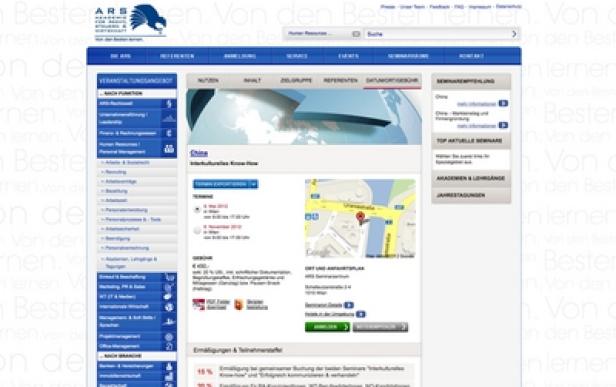The image size is (616, 387).
Task: Select the paragraph icon beside ARS-Rechtsnet
Action: pyautogui.click(x=169, y=104)
